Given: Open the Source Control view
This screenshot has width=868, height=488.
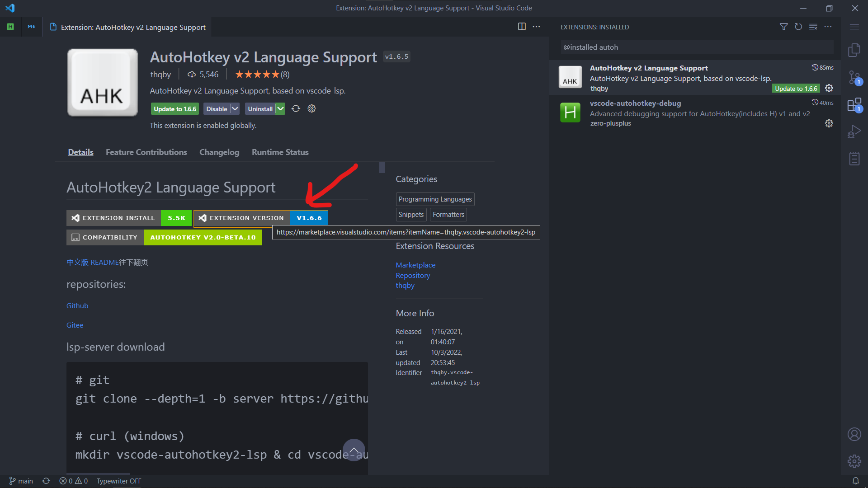Looking at the screenshot, I should 854,78.
